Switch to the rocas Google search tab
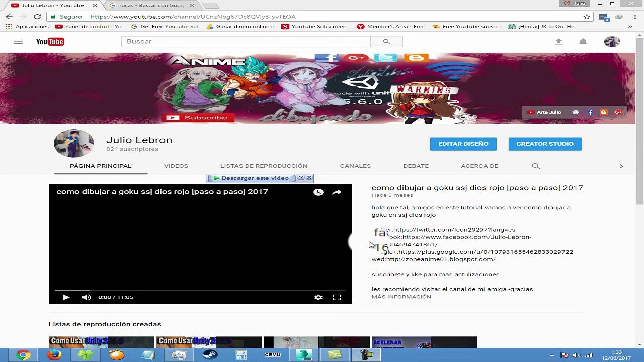This screenshot has height=362, width=644. [151, 5]
